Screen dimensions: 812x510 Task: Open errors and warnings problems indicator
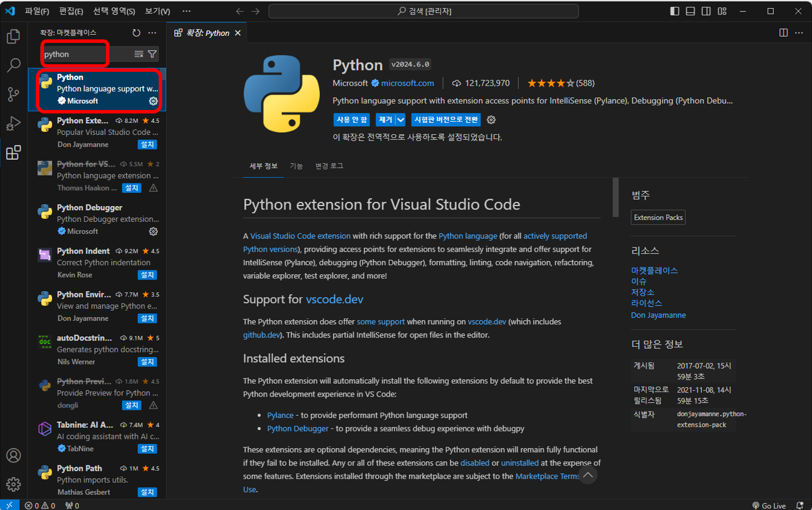click(40, 505)
